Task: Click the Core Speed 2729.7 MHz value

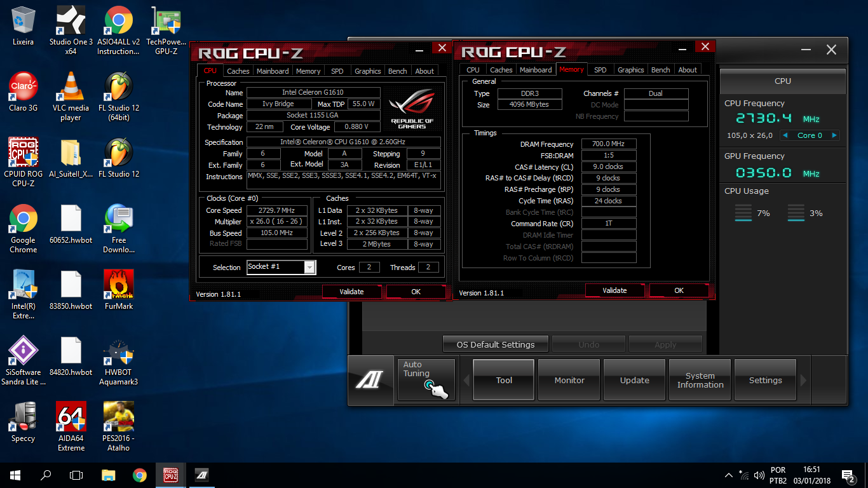Action: pyautogui.click(x=276, y=210)
